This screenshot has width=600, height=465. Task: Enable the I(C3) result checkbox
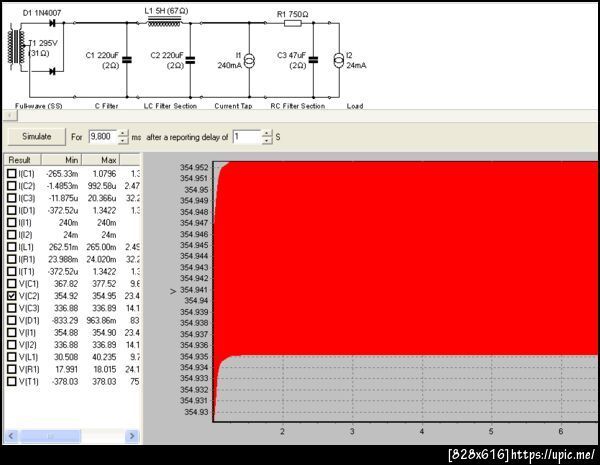[12, 198]
